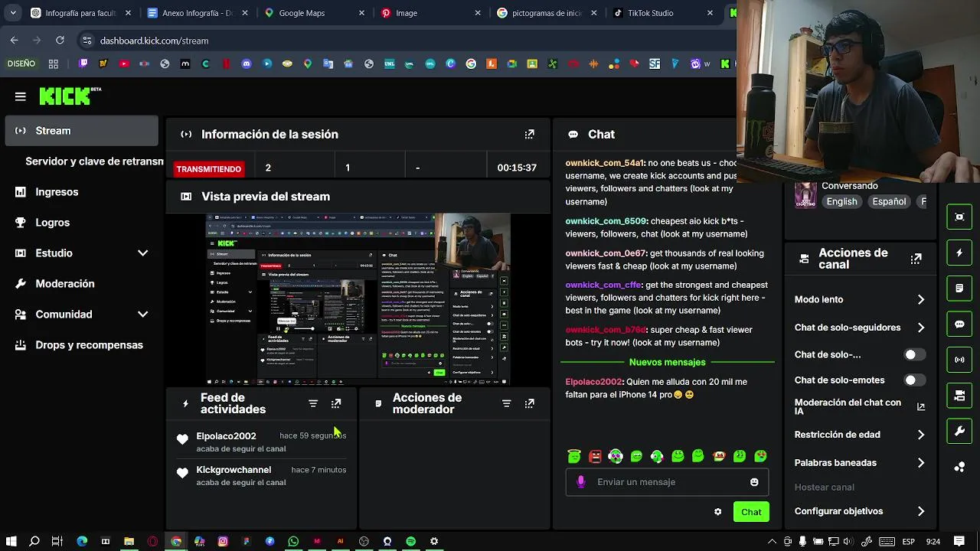Open the Stream section in the sidebar

(81, 131)
